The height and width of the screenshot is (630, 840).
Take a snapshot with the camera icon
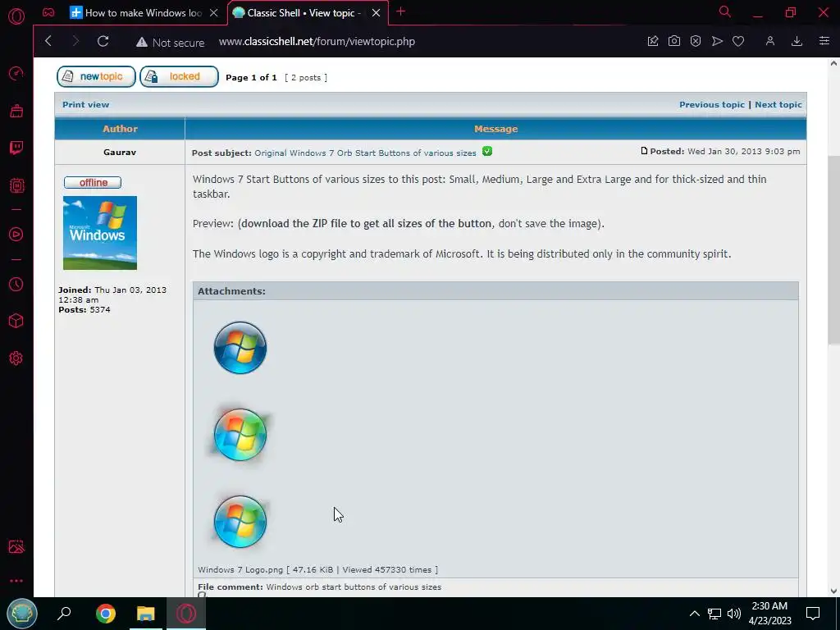pyautogui.click(x=674, y=41)
